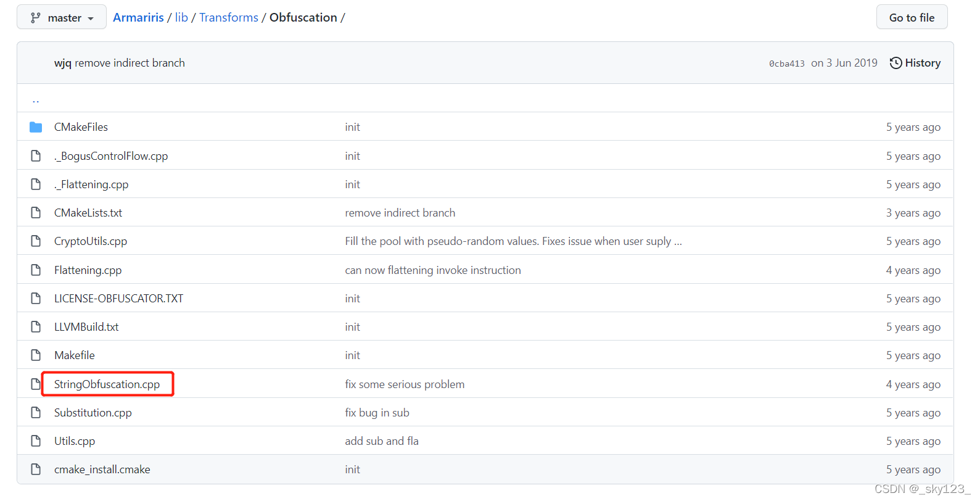
Task: Click the History clock icon
Action: pos(896,63)
